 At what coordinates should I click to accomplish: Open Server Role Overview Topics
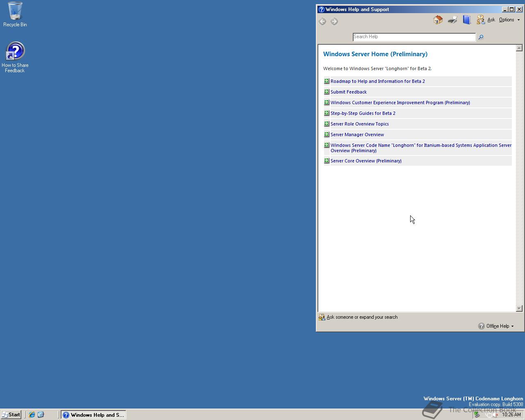click(360, 124)
